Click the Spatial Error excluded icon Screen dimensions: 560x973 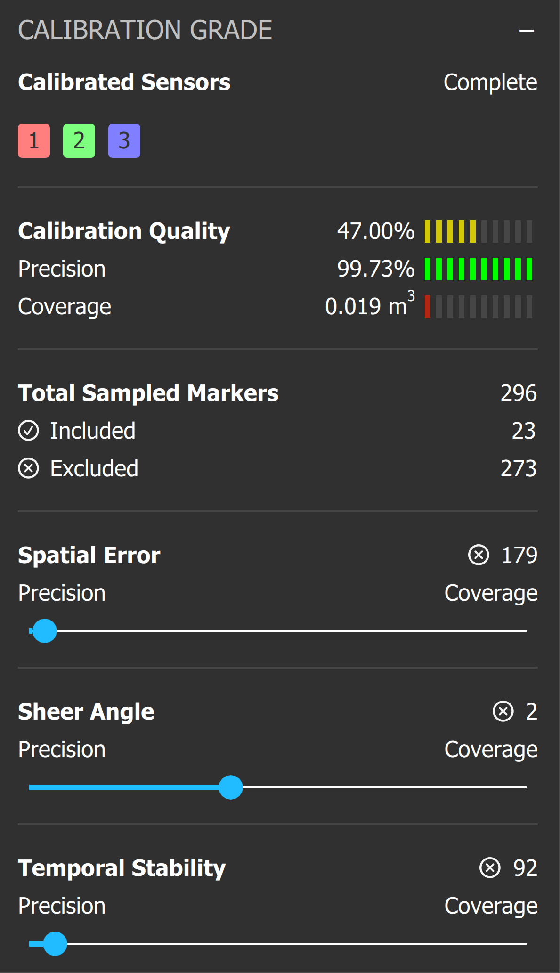click(479, 555)
